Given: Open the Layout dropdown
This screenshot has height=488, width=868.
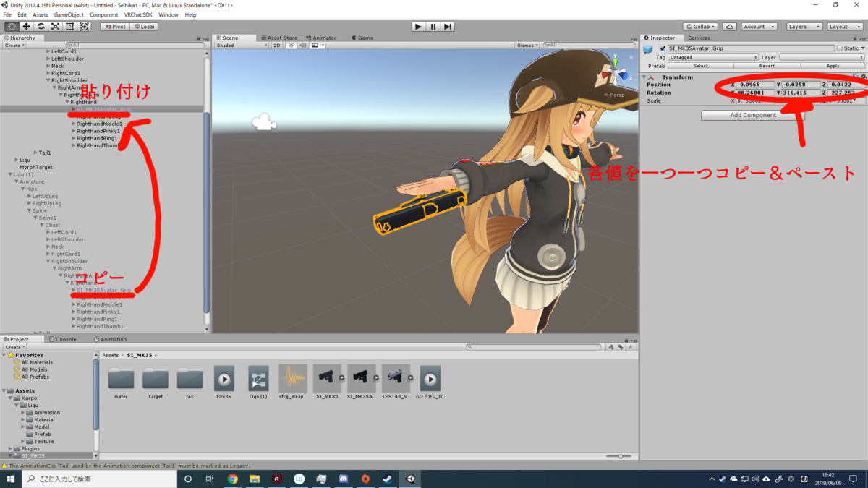Looking at the screenshot, I should [845, 27].
